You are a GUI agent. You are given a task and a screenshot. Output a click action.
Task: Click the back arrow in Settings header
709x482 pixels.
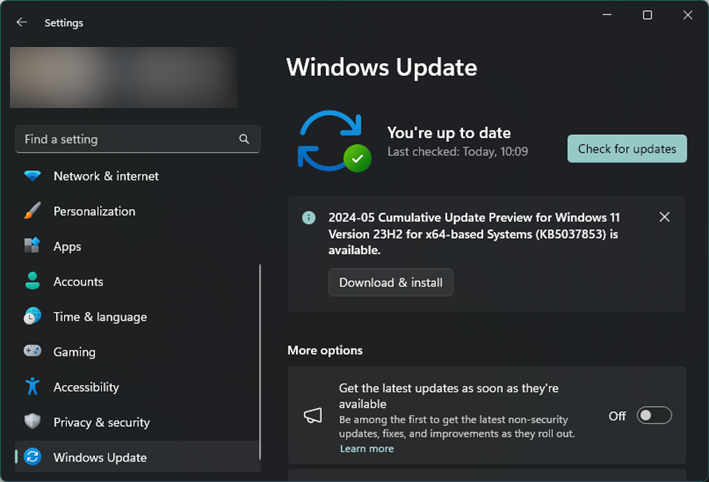click(x=21, y=22)
